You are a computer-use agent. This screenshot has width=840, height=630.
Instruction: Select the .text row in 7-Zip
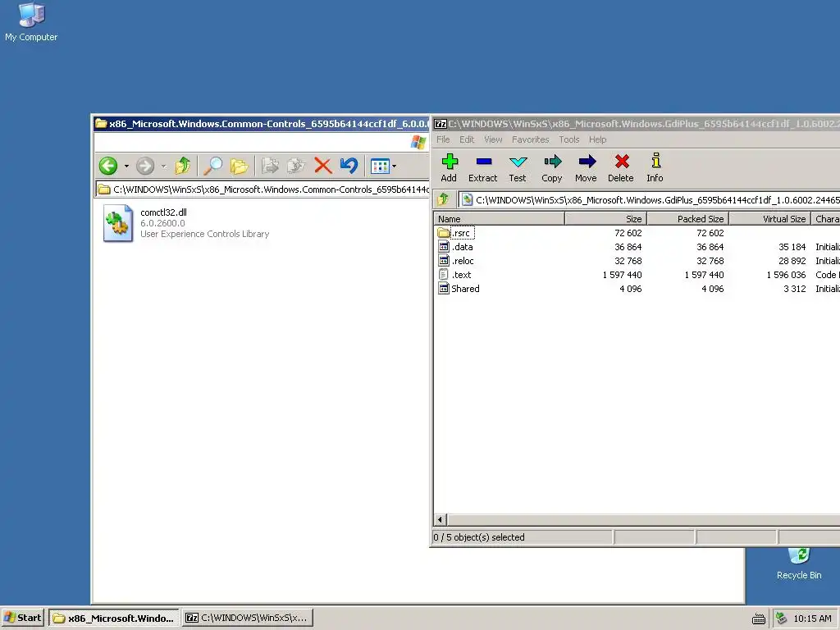click(637, 275)
